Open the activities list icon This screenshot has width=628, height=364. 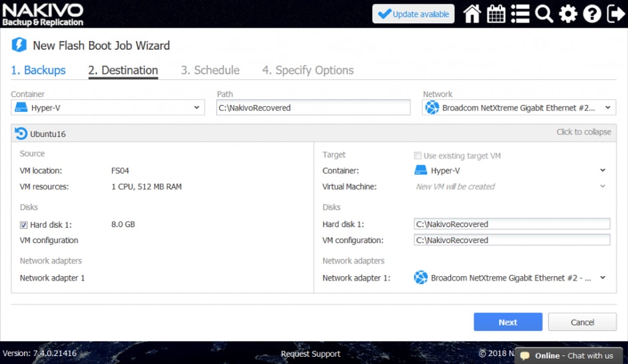point(520,14)
